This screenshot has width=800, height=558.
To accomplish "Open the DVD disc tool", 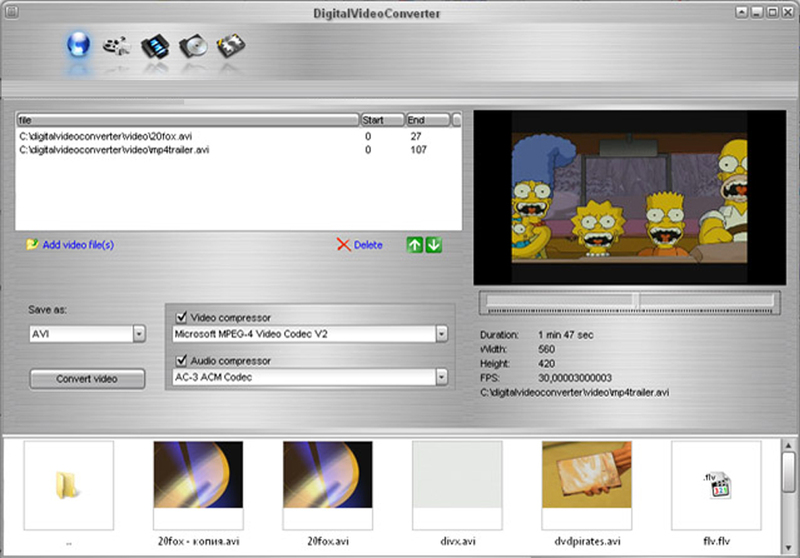I will tap(193, 46).
